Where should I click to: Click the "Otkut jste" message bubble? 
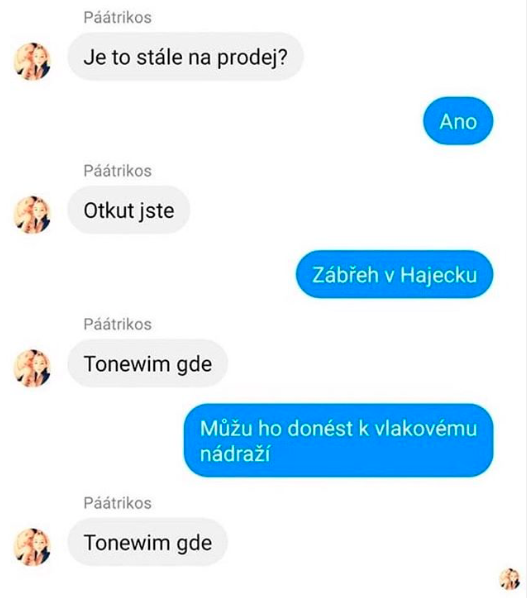(x=129, y=210)
